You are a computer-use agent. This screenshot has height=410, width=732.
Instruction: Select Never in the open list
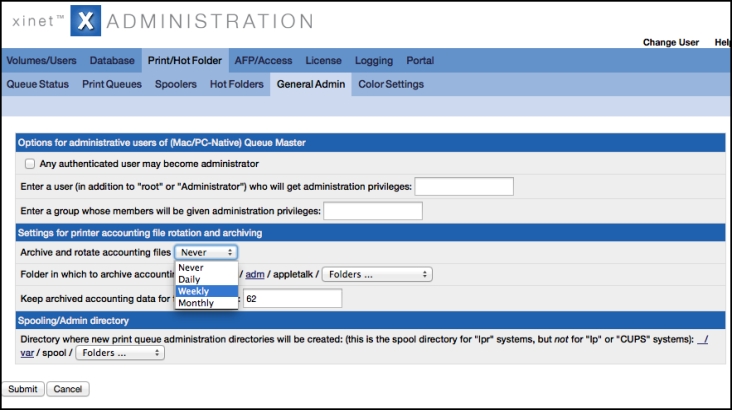(206, 268)
